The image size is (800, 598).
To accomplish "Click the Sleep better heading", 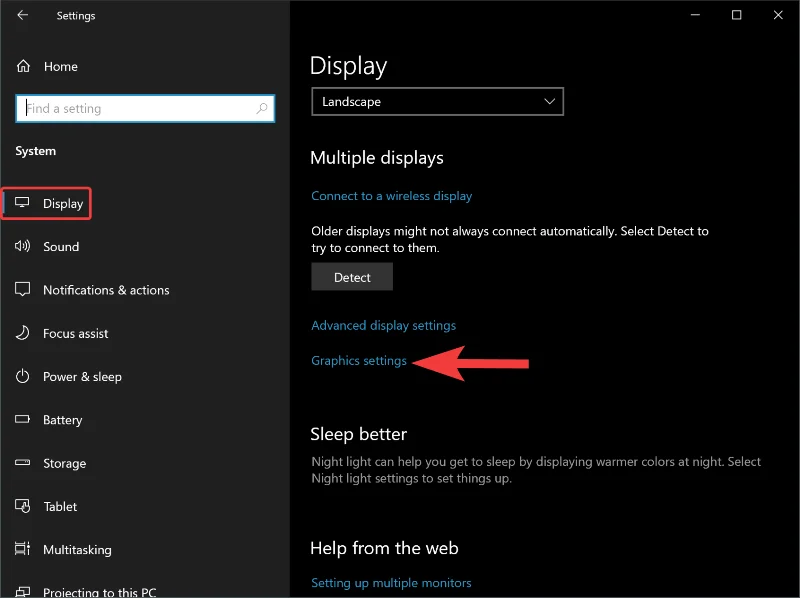I will [358, 434].
